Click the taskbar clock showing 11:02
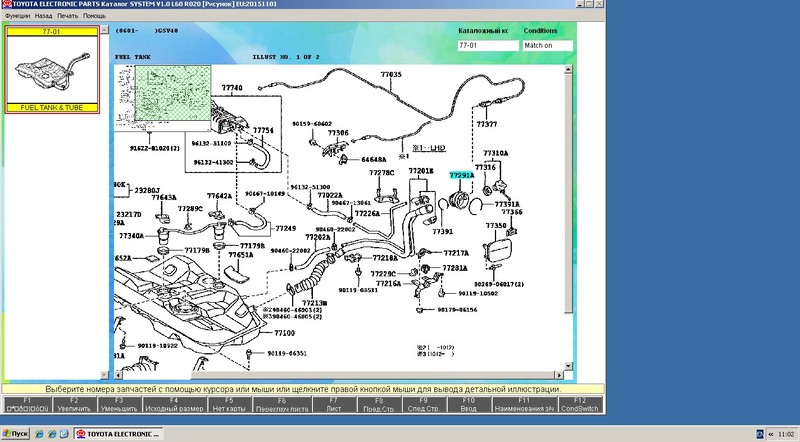The image size is (800, 442). point(786,434)
